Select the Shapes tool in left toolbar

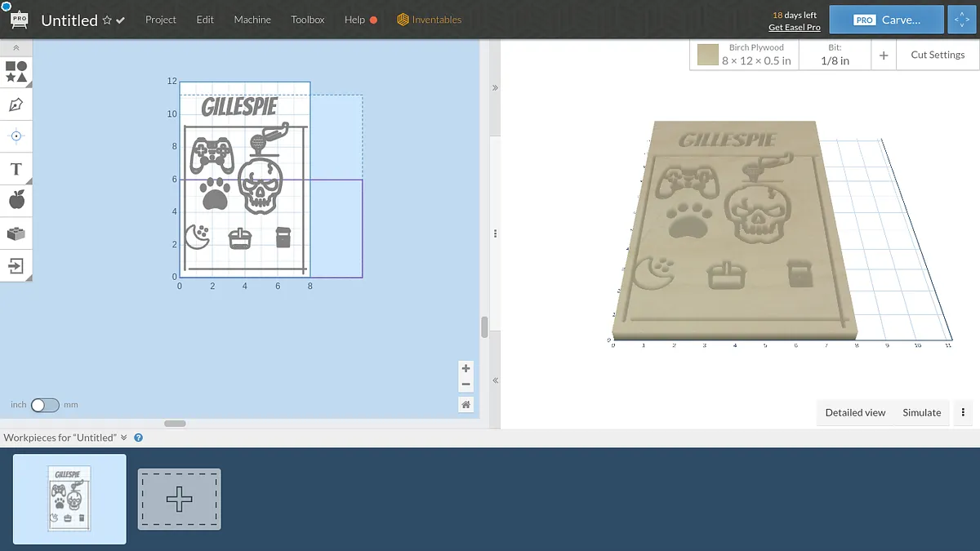[x=16, y=72]
